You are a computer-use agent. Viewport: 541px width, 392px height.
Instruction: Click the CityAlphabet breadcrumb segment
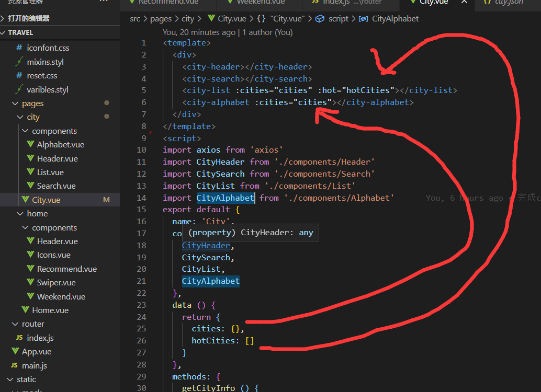click(x=395, y=19)
